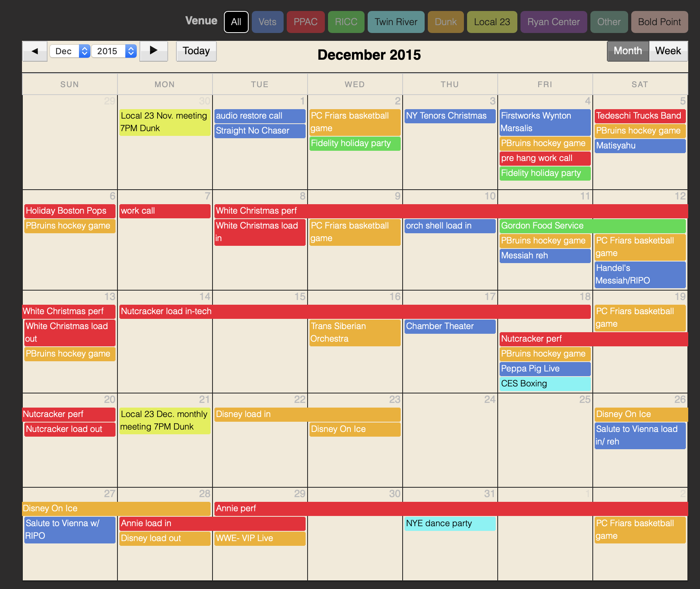The height and width of the screenshot is (589, 700).
Task: Click the Today button
Action: [196, 51]
